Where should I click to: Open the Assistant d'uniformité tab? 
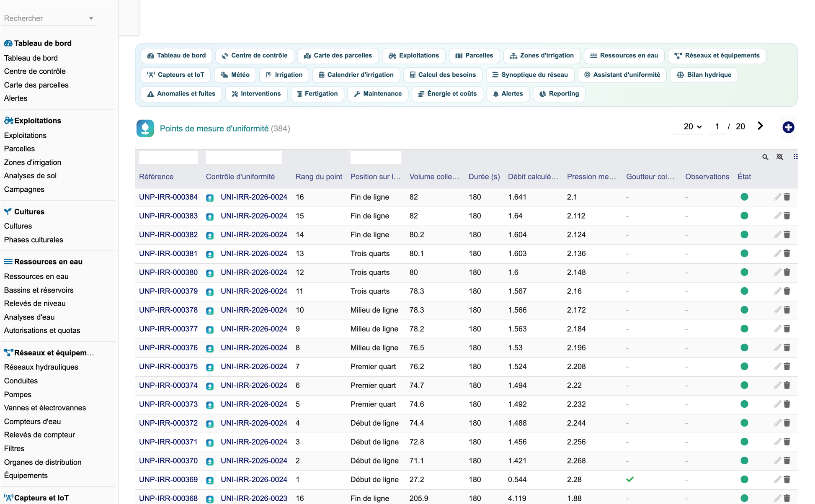coord(622,75)
